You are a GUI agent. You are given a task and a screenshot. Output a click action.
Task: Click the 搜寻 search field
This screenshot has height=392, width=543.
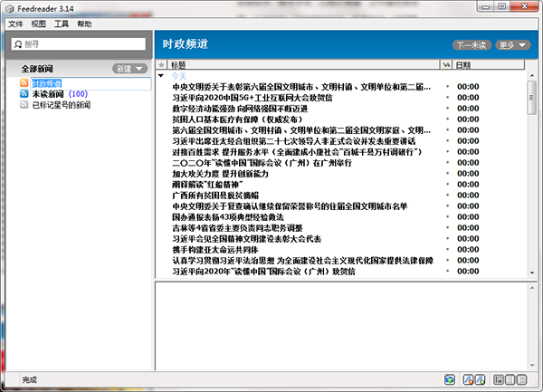(x=77, y=43)
